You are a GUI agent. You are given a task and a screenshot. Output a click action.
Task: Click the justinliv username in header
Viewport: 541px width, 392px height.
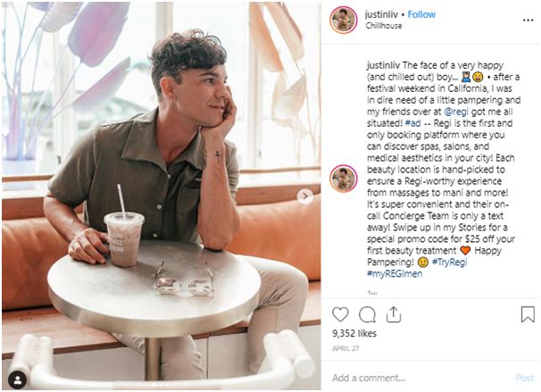pos(381,14)
